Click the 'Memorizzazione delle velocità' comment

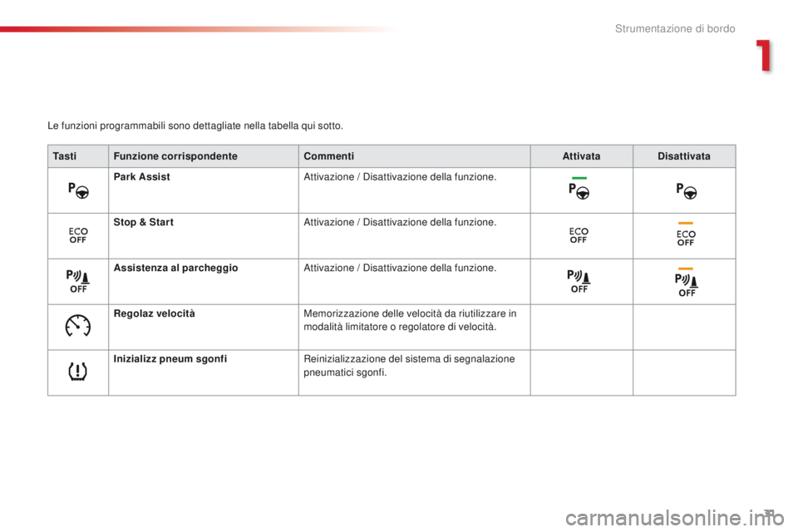pyautogui.click(x=410, y=320)
